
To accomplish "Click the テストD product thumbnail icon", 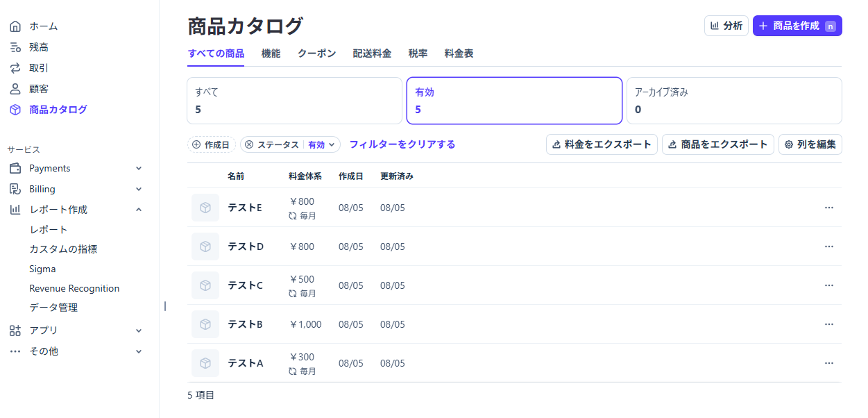I will [x=205, y=246].
